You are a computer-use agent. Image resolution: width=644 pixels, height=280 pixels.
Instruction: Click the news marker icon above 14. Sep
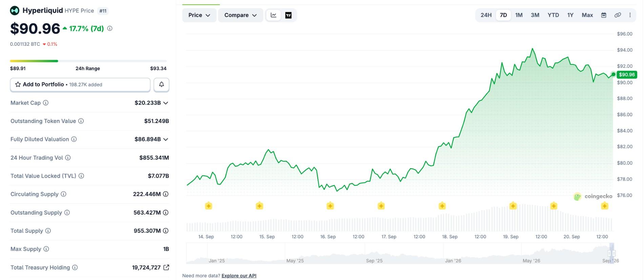pyautogui.click(x=208, y=206)
